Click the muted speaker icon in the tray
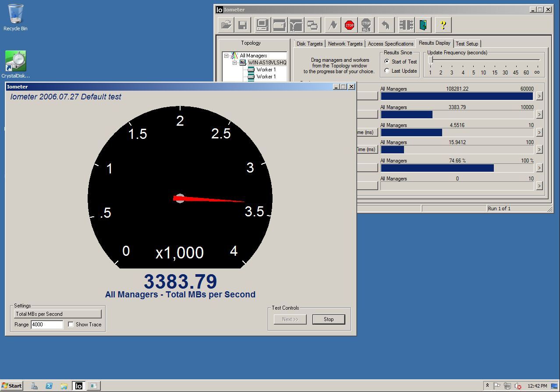This screenshot has width=560, height=392. [517, 386]
